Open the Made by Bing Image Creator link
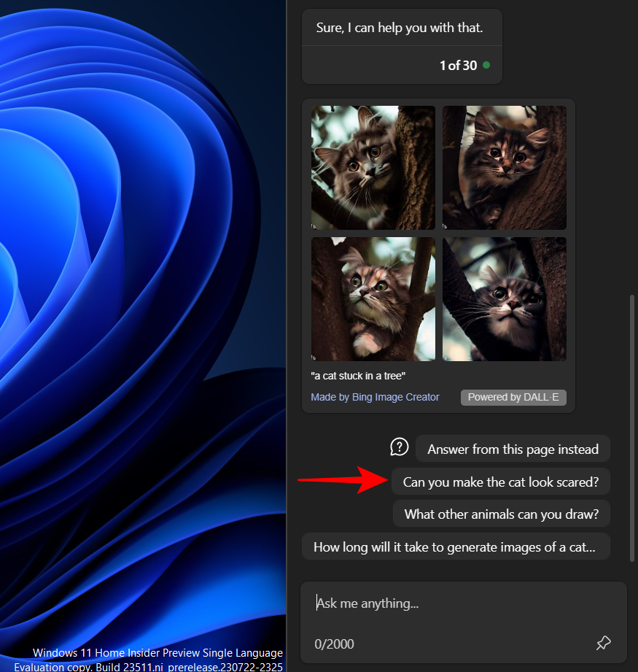 (375, 396)
